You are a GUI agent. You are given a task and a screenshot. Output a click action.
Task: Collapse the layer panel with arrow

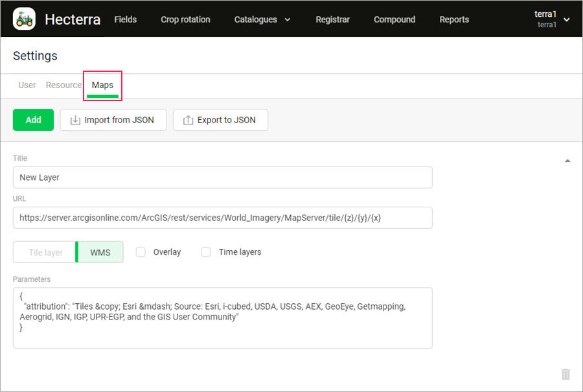[x=567, y=161]
